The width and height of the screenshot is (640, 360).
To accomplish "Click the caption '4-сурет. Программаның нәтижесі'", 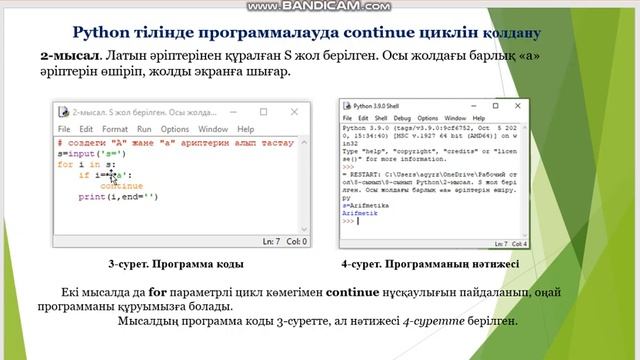I will tap(430, 264).
